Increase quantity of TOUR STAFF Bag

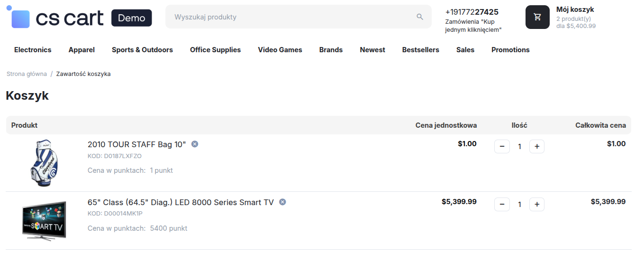pos(537,147)
